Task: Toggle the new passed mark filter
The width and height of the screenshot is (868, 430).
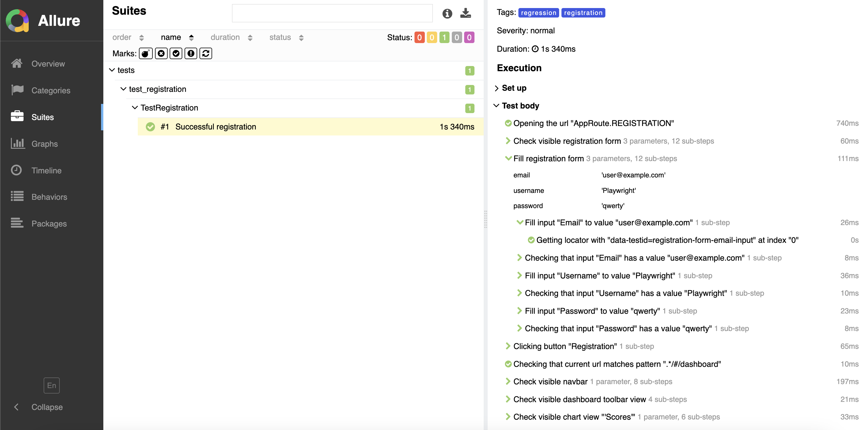Action: tap(176, 53)
